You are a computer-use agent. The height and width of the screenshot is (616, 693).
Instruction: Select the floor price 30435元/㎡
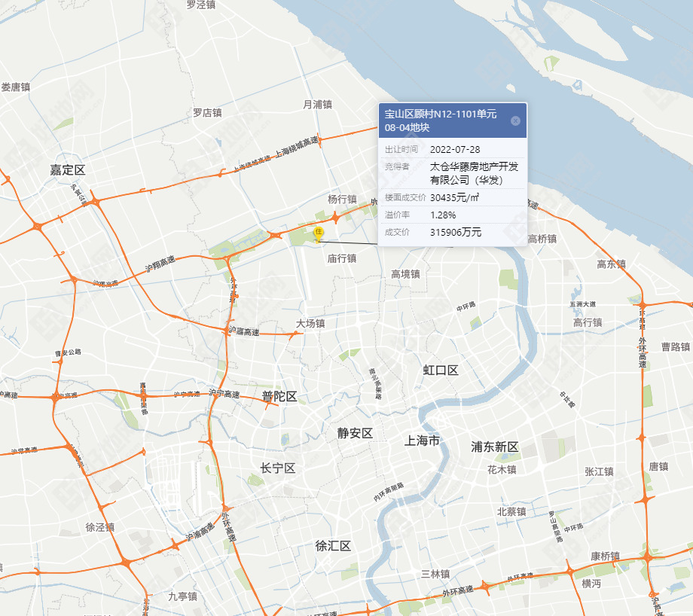pyautogui.click(x=454, y=197)
